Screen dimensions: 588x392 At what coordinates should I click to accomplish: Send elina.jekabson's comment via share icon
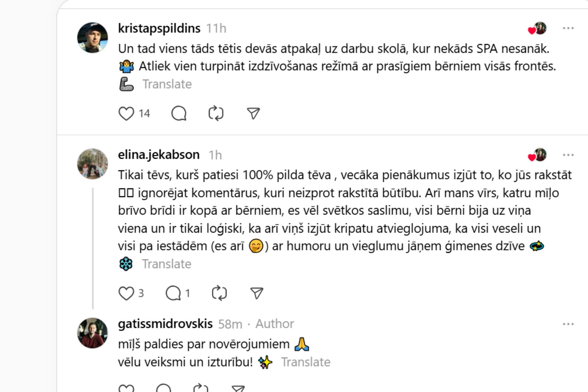point(256,293)
